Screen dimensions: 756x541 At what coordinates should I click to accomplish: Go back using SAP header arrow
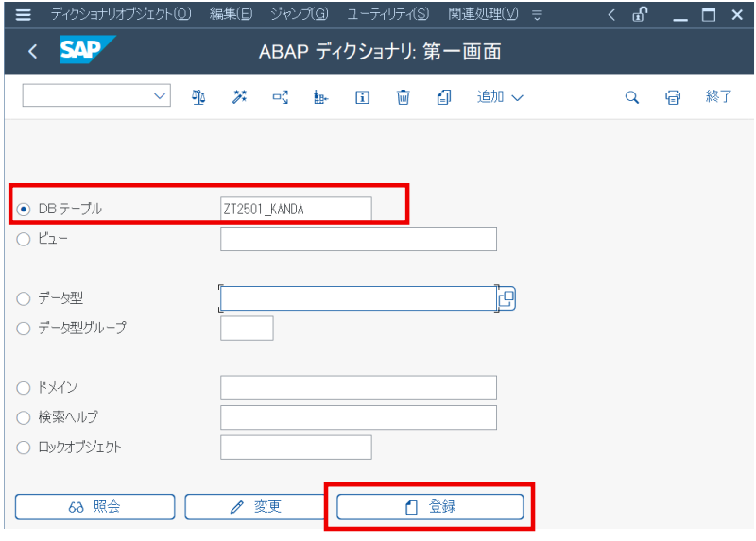coord(32,51)
